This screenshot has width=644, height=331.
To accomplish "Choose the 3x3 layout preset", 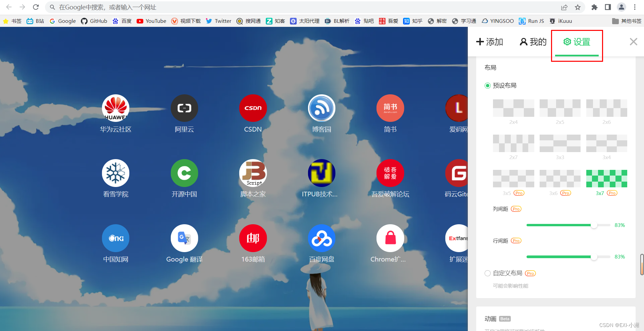I will [x=560, y=143].
